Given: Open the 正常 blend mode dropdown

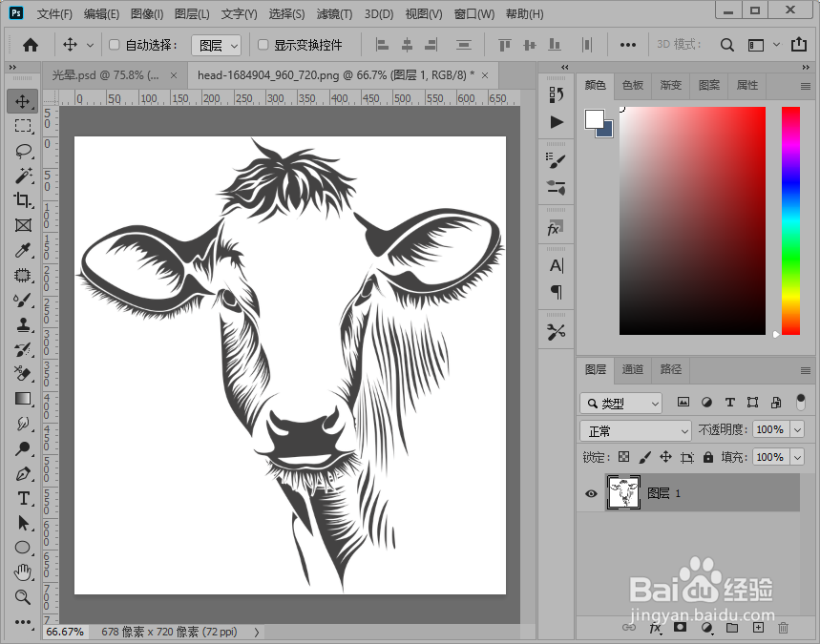Looking at the screenshot, I should coord(636,431).
